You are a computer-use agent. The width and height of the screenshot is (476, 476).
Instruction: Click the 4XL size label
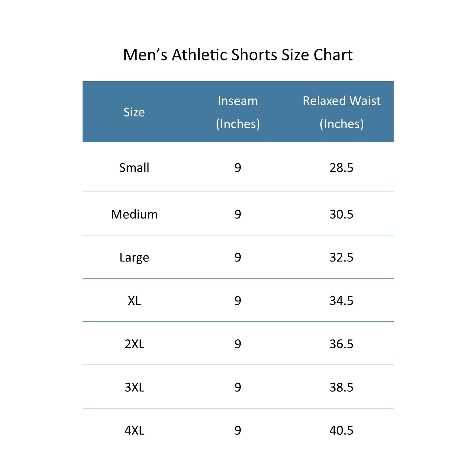[x=134, y=430]
